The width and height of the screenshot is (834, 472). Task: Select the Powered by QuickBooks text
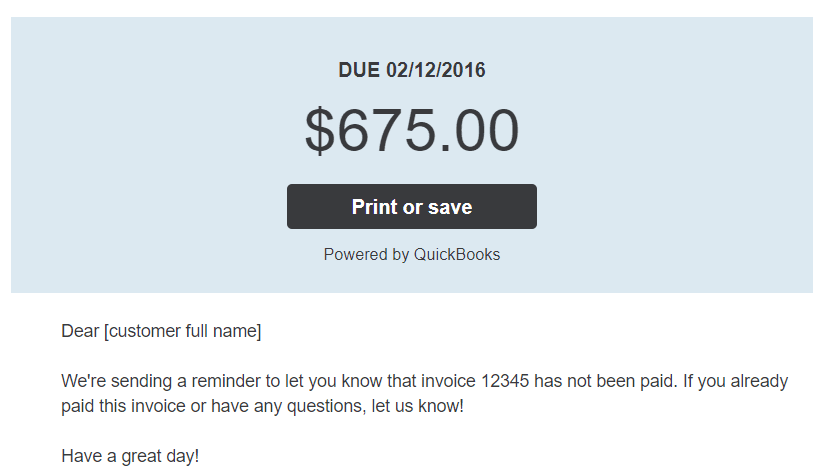[412, 254]
